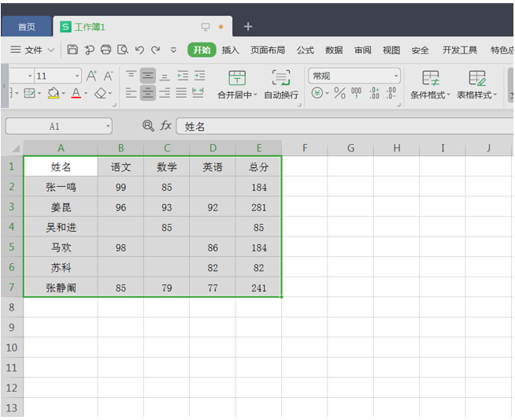Open the 数据 ribbon tab
This screenshot has height=420, width=515.
pyautogui.click(x=334, y=50)
